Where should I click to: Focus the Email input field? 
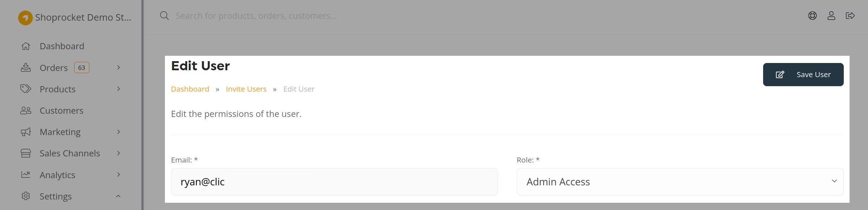(x=335, y=182)
